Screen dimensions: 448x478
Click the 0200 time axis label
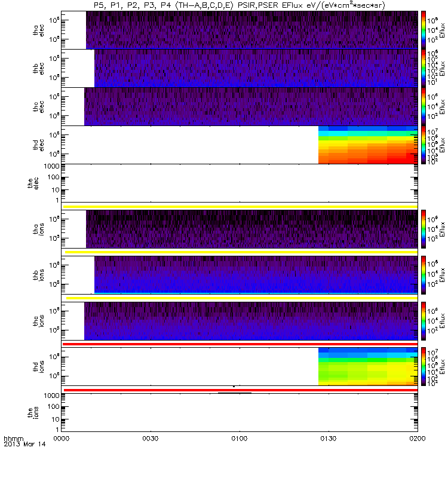coord(418,439)
